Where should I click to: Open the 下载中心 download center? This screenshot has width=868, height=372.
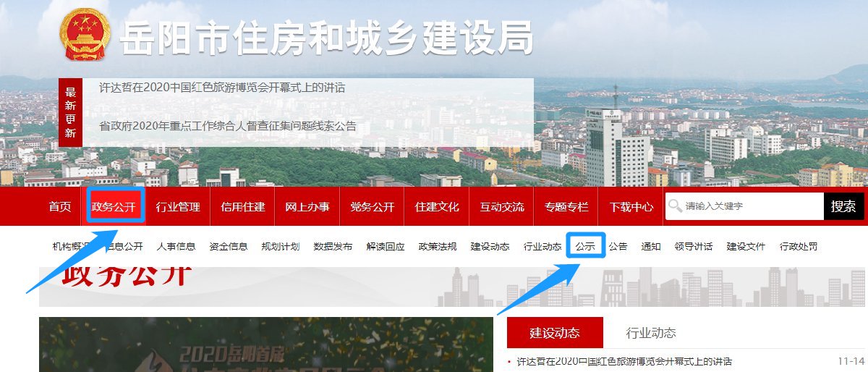click(631, 207)
